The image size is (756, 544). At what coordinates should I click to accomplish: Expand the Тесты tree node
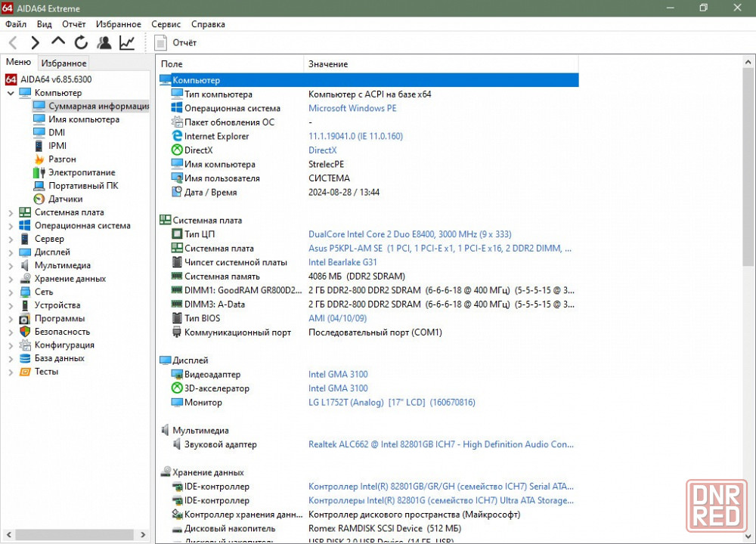click(11, 372)
